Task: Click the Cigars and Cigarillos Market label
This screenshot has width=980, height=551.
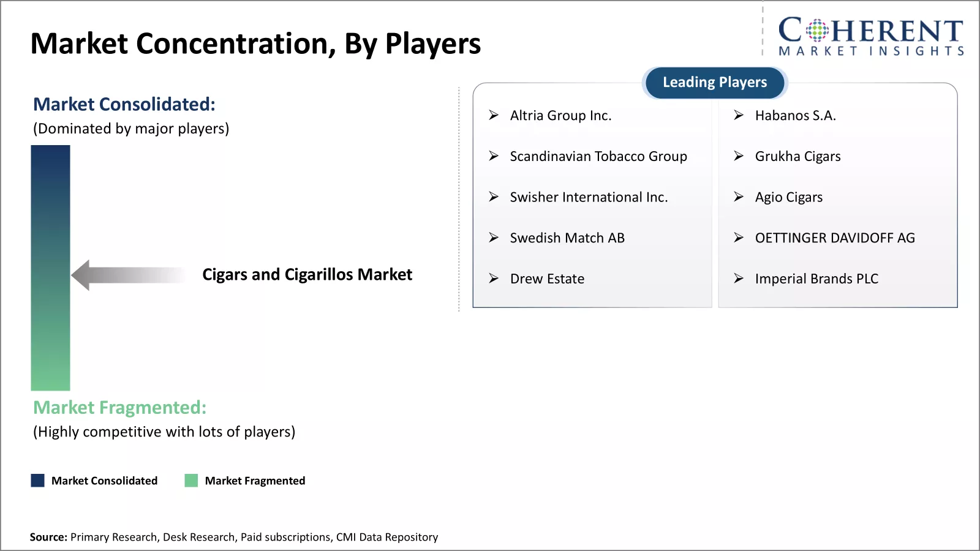Action: 307,275
